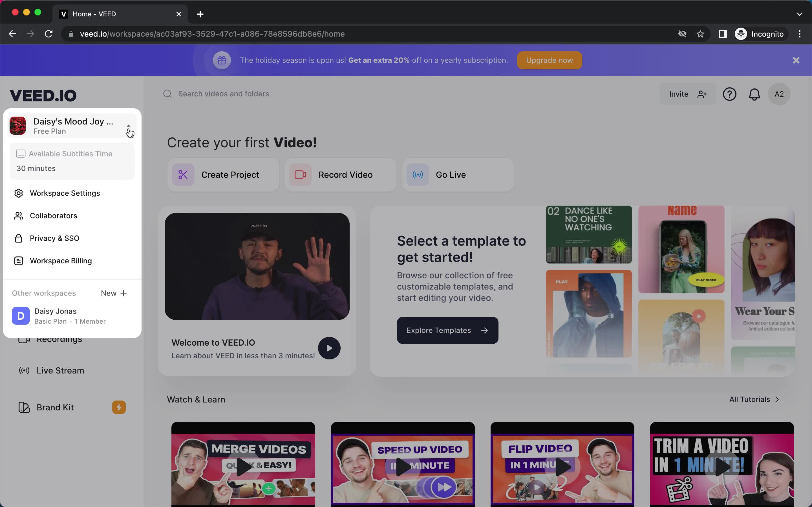Toggle the Available Subtitles Time checkbox
Image resolution: width=812 pixels, height=507 pixels.
(21, 153)
